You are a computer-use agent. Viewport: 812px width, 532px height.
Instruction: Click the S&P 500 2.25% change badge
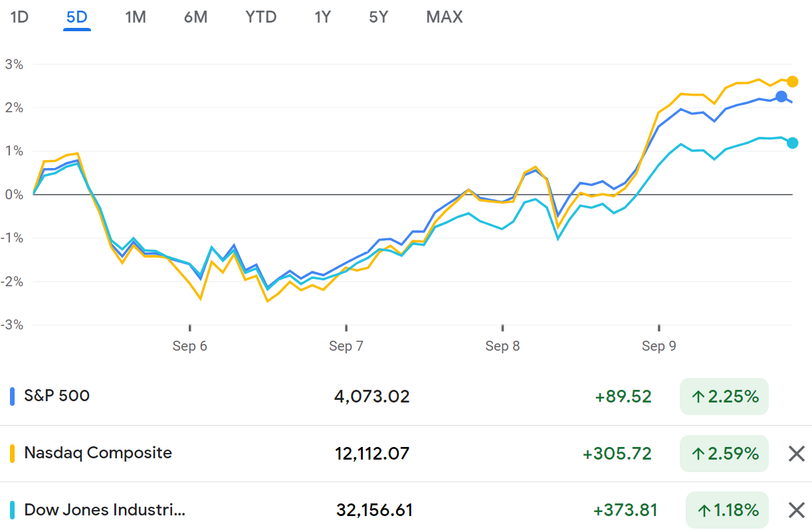coord(724,397)
